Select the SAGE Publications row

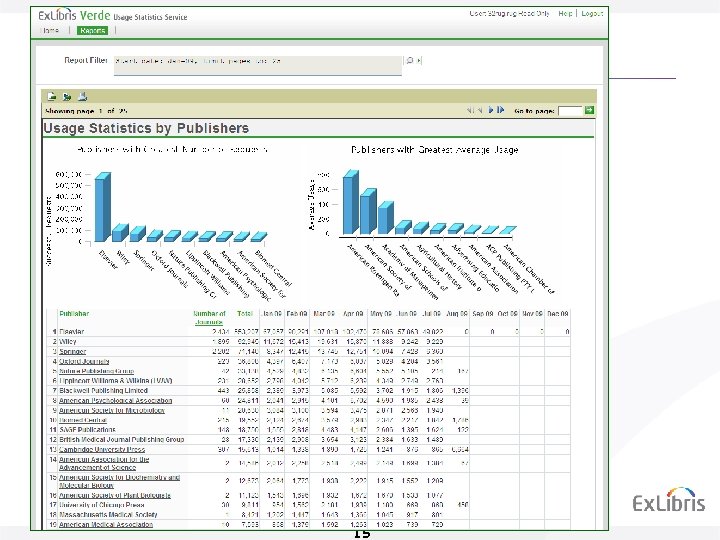(87, 430)
